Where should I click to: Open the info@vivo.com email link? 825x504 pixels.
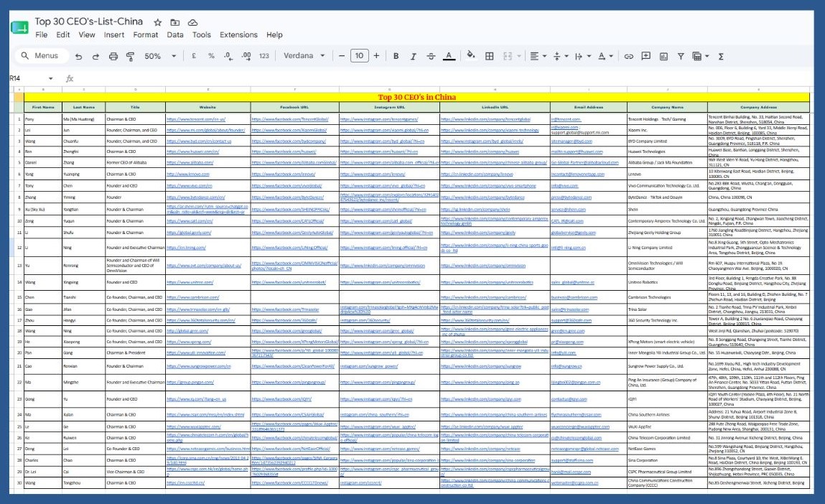click(x=564, y=186)
